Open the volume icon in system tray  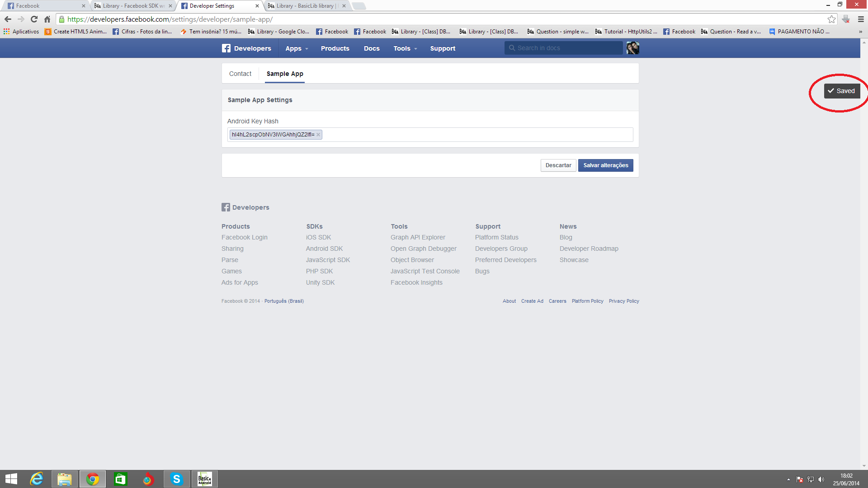click(x=821, y=479)
